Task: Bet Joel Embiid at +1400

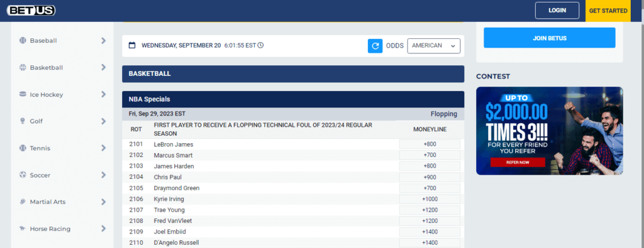Action: click(430, 232)
